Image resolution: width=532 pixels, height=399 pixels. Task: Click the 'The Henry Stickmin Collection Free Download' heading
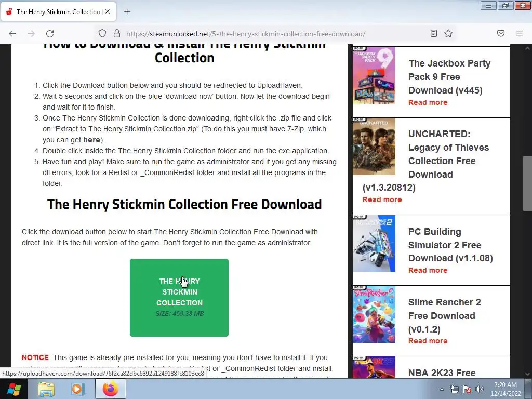coord(184,204)
